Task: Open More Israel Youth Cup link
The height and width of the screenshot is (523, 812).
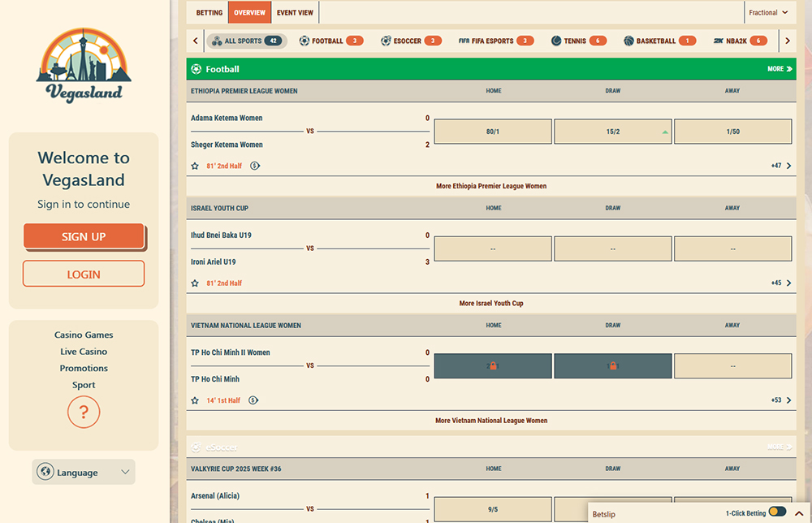Action: point(491,303)
